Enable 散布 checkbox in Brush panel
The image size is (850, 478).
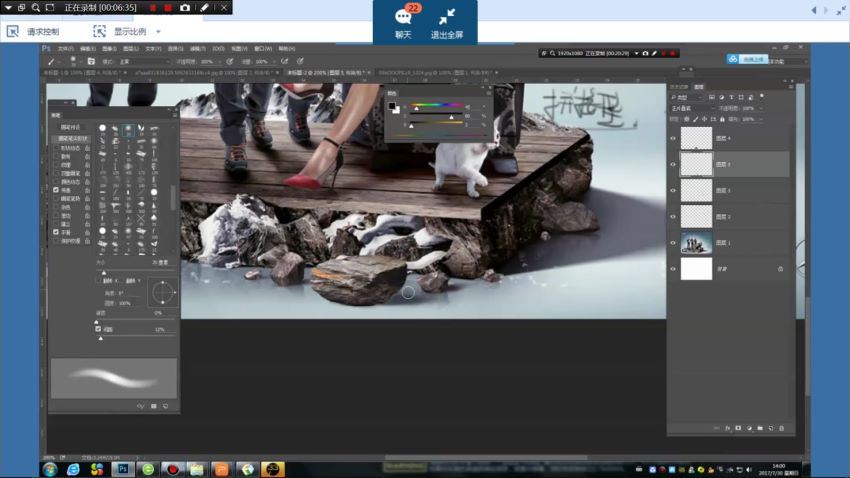coord(56,157)
